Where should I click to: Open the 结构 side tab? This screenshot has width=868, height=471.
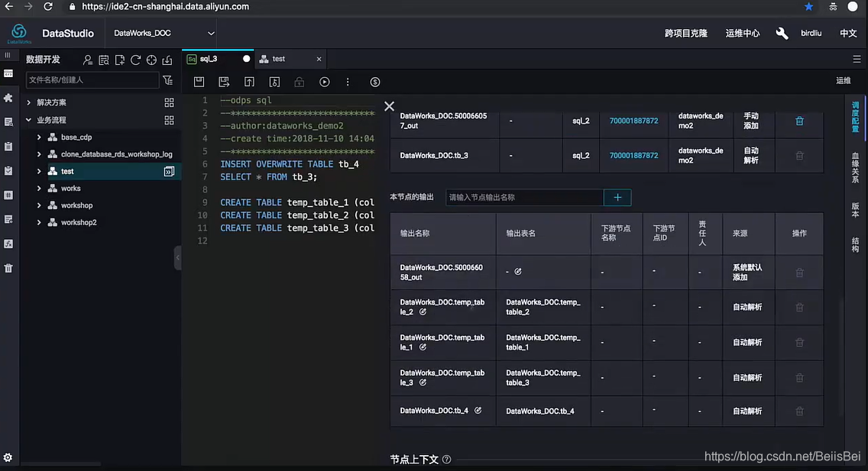(855, 244)
